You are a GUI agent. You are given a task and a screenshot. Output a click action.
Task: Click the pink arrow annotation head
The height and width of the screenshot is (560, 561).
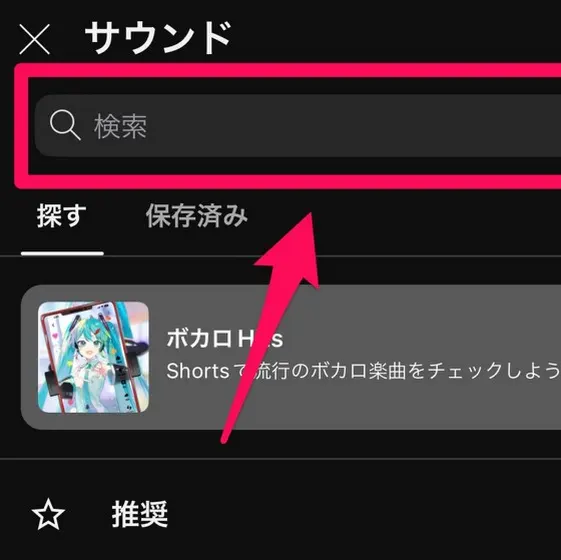(x=293, y=250)
